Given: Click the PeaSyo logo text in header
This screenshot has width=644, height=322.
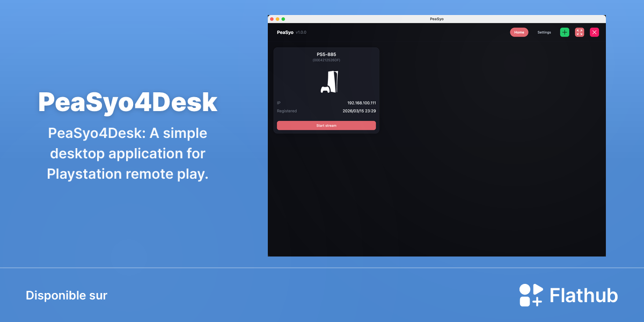Looking at the screenshot, I should pyautogui.click(x=285, y=32).
